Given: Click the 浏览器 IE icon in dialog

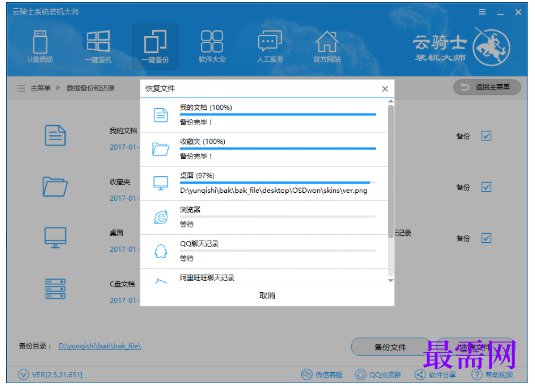Looking at the screenshot, I should (161, 217).
